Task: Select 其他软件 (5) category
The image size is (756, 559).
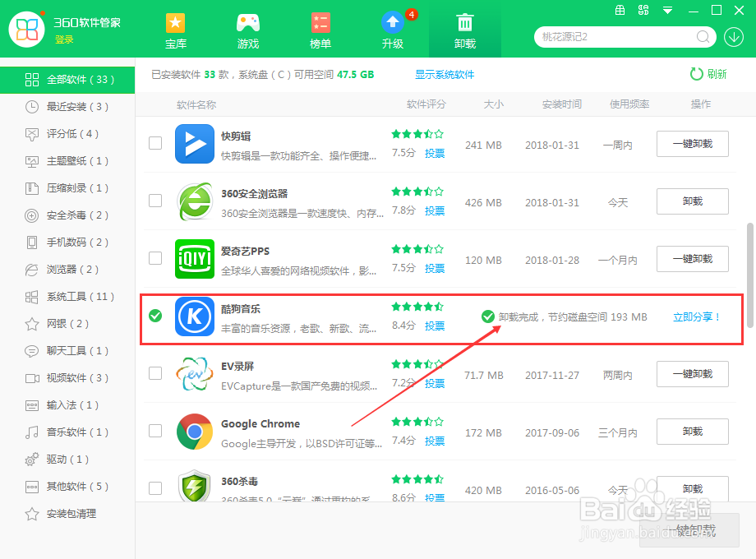Action: tap(67, 486)
